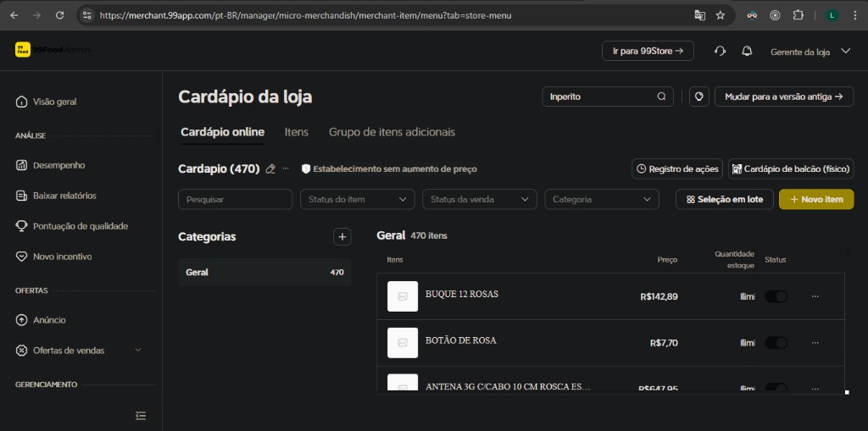
Task: Open Cardápio de balcão (físico)
Action: [791, 169]
